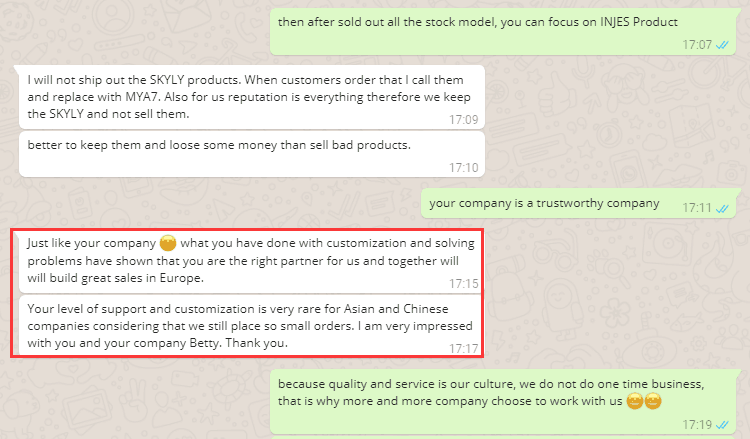Click the 17:19 timestamp
Image resolution: width=750 pixels, height=439 pixels.
(x=697, y=425)
